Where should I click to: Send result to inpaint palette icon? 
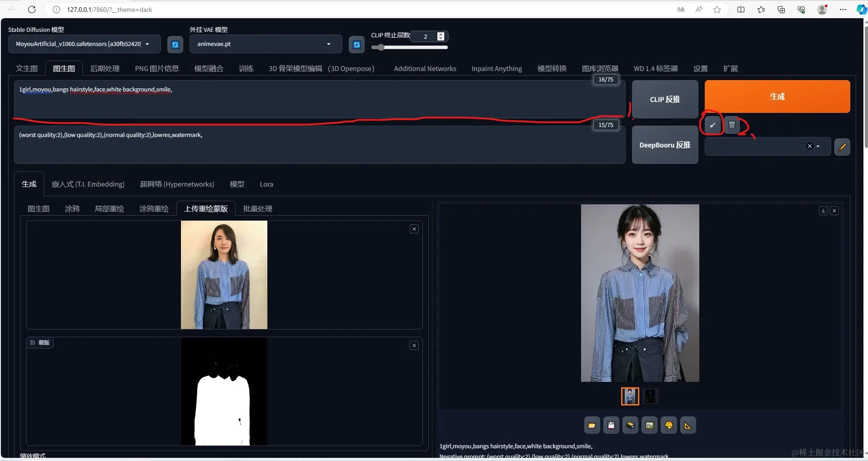pos(669,426)
